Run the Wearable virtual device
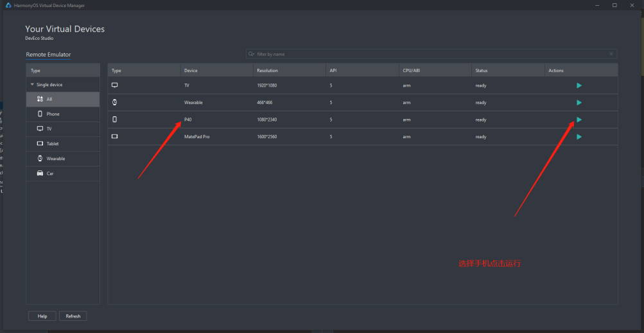Screen dimensions: 644x333 pos(579,103)
